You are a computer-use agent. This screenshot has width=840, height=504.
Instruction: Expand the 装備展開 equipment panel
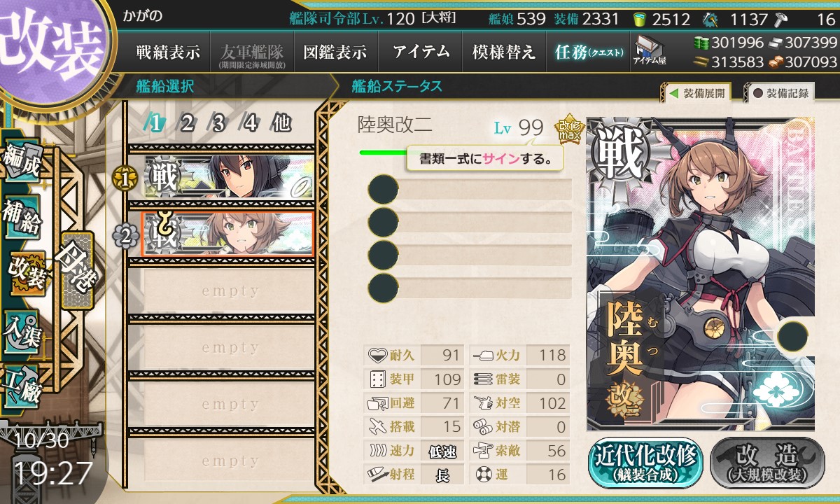696,93
